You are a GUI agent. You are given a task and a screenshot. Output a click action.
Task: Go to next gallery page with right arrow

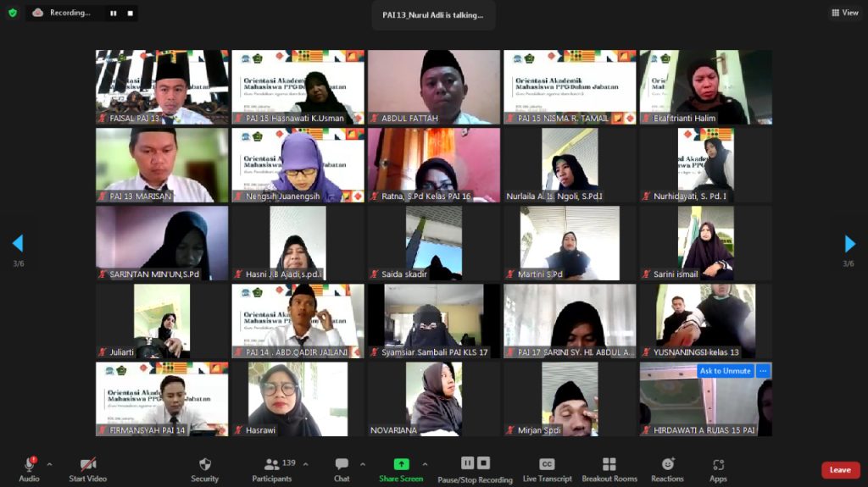click(x=849, y=244)
